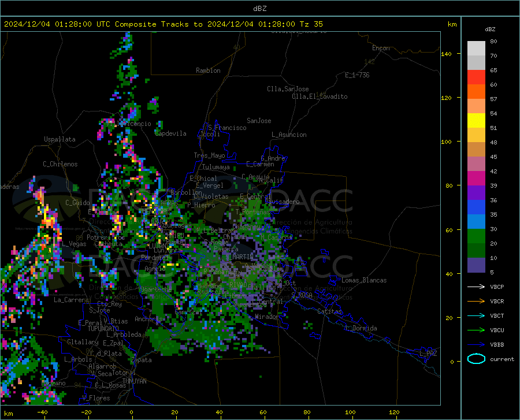This screenshot has height=420, width=520.
Task: Click the VBCP legend label
Action: [x=497, y=287]
